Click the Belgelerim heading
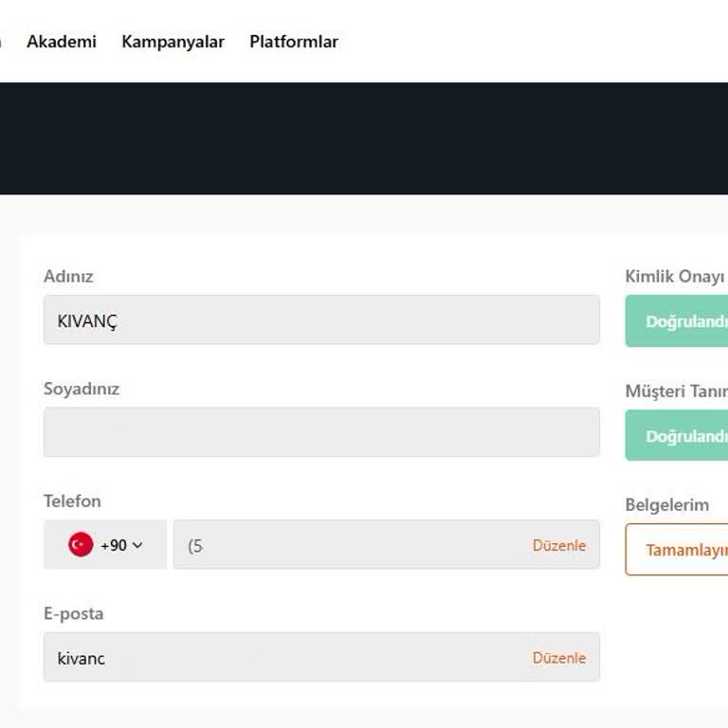Viewport: 728px width, 728px height. (667, 504)
